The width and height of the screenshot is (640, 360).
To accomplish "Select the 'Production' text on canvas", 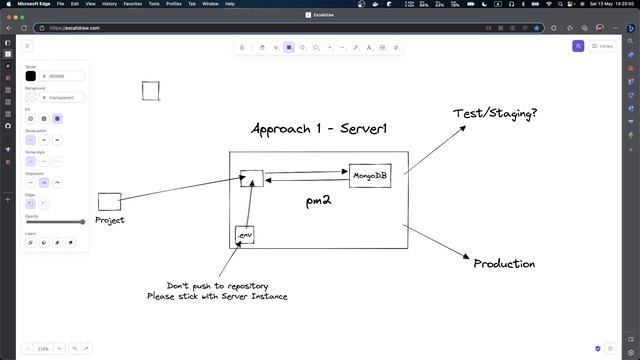I will [504, 264].
